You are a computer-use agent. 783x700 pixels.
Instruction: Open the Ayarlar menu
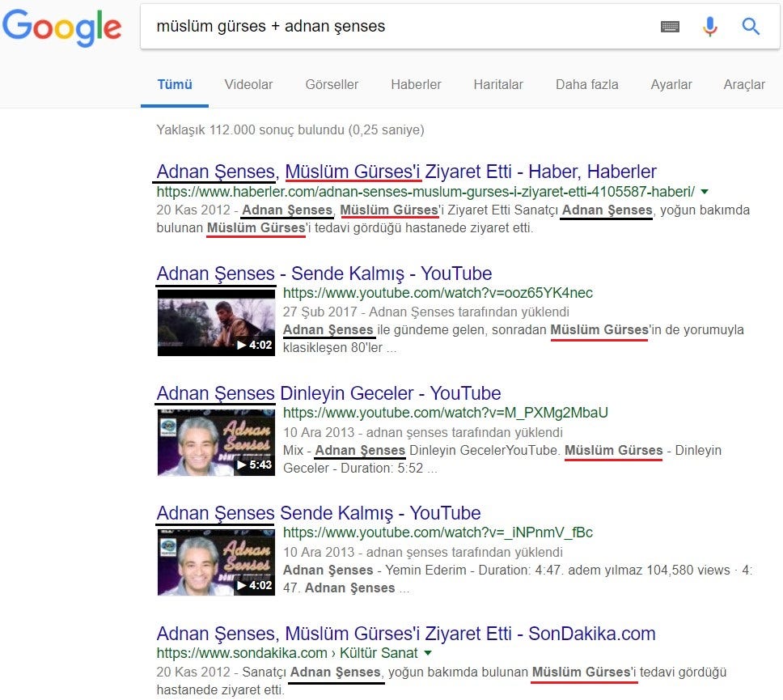(671, 84)
